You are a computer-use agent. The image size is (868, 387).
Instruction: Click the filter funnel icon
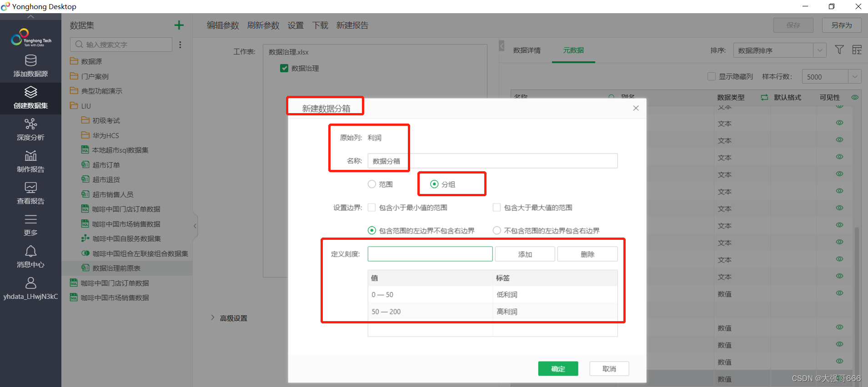tap(839, 50)
